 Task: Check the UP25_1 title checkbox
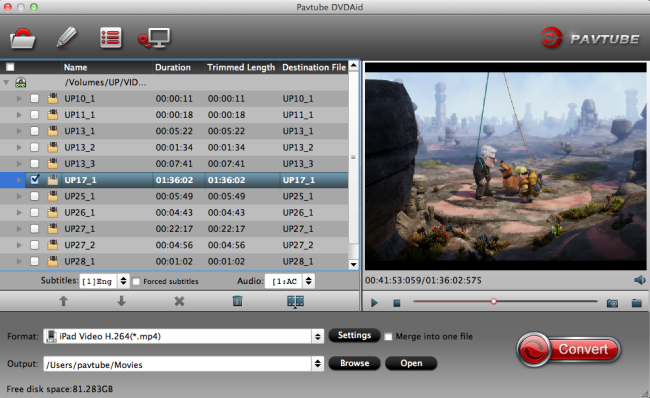click(x=34, y=196)
